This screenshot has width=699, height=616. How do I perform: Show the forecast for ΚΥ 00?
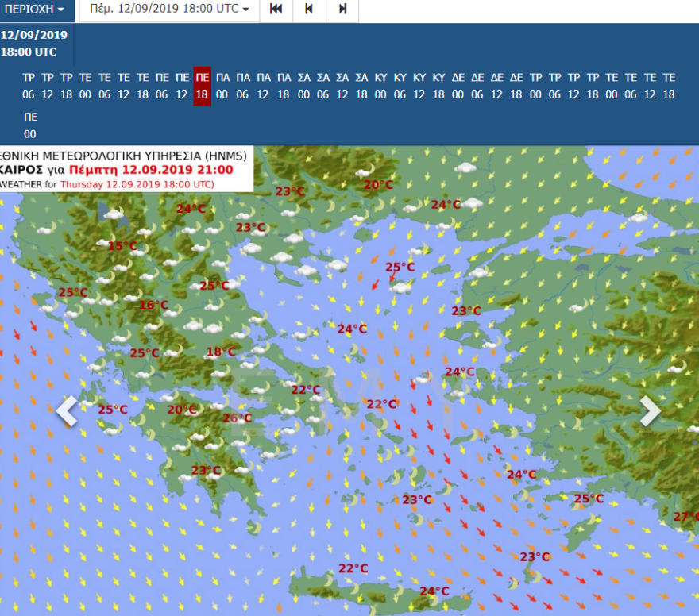(x=380, y=86)
